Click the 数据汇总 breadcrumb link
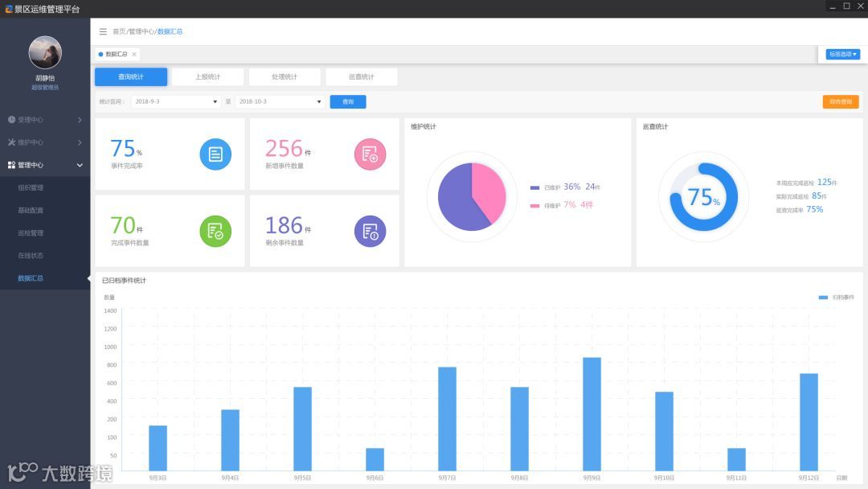868x489 pixels. (170, 31)
